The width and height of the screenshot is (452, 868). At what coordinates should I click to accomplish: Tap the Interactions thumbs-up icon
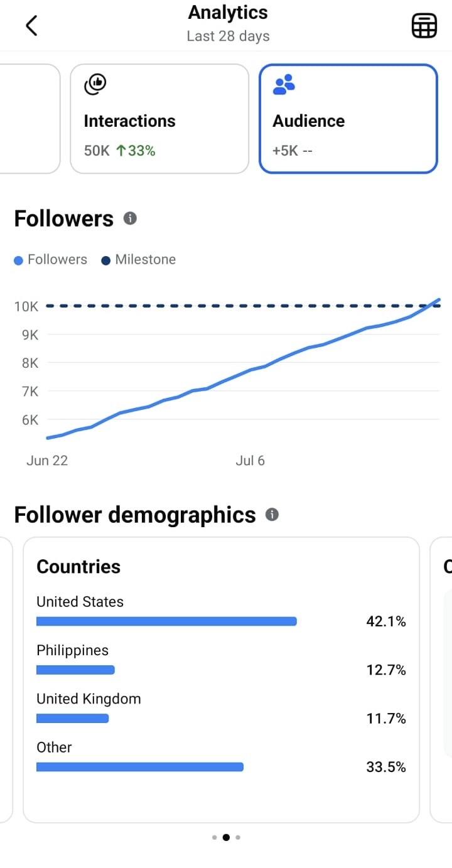(95, 84)
